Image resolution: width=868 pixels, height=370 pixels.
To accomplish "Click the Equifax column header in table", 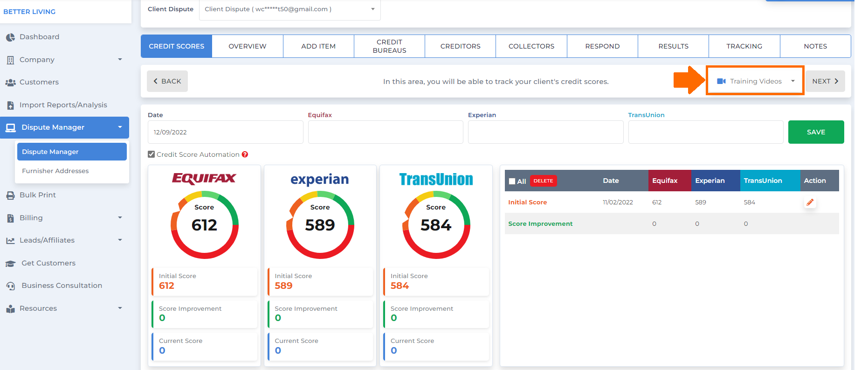I will 669,181.
